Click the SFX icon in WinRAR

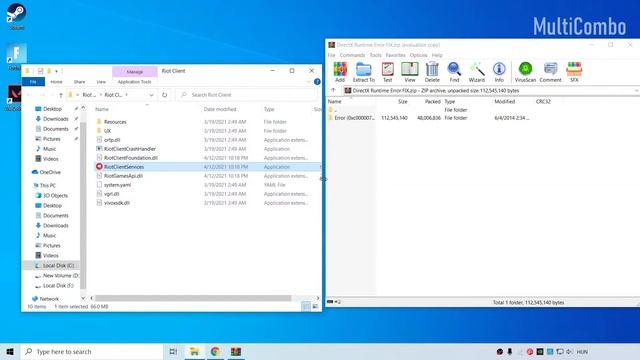(574, 72)
